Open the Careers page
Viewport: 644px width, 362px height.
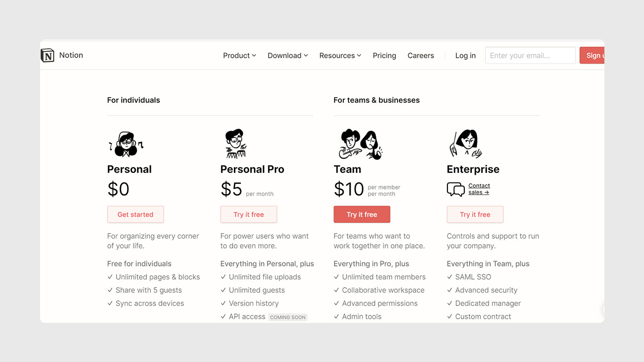421,56
